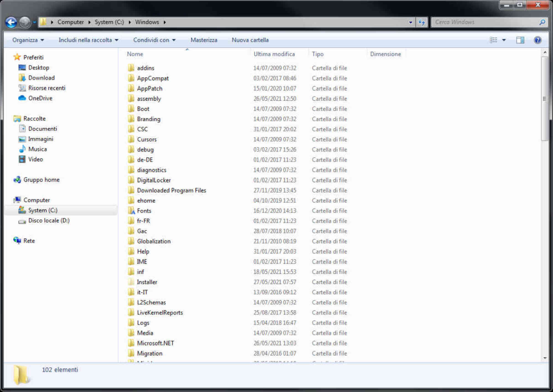Select the ehome folder
553x392 pixels.
[x=146, y=201]
